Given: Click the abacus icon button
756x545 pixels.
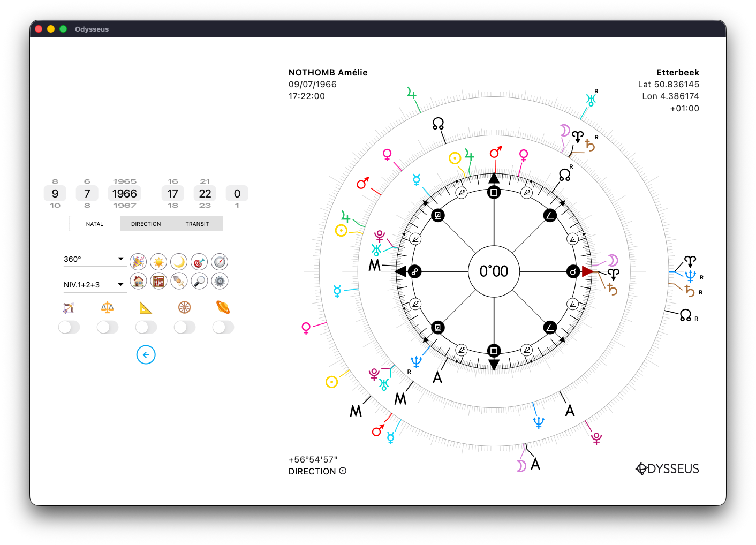Looking at the screenshot, I should 158,281.
